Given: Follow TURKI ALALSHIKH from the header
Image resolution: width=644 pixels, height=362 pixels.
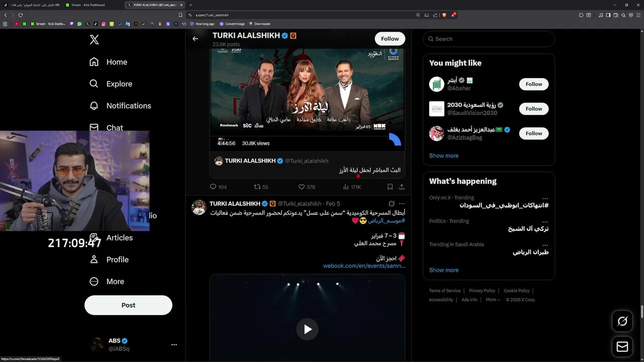Looking at the screenshot, I should 390,39.
